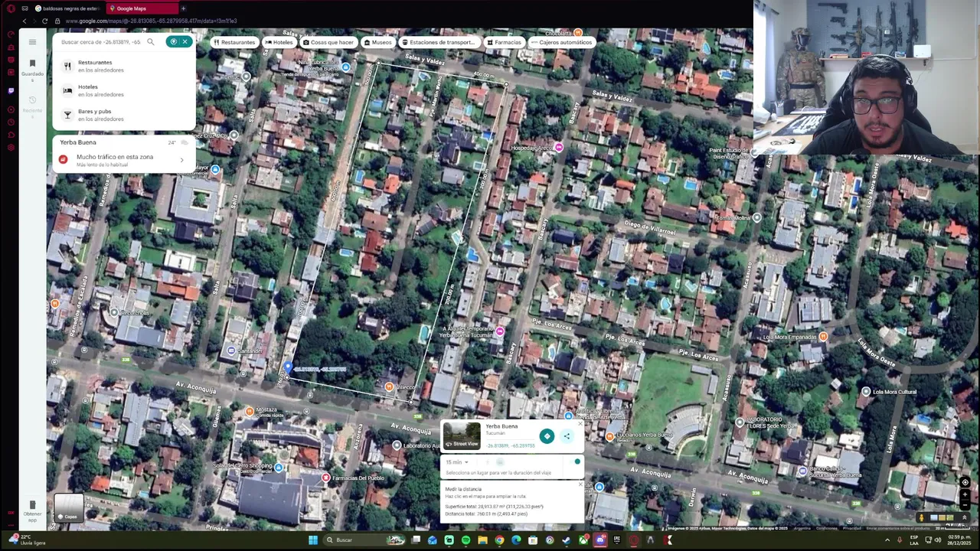Viewport: 980px width, 551px height.
Task: Click the Estaciones de transporte chip
Action: pyautogui.click(x=439, y=42)
